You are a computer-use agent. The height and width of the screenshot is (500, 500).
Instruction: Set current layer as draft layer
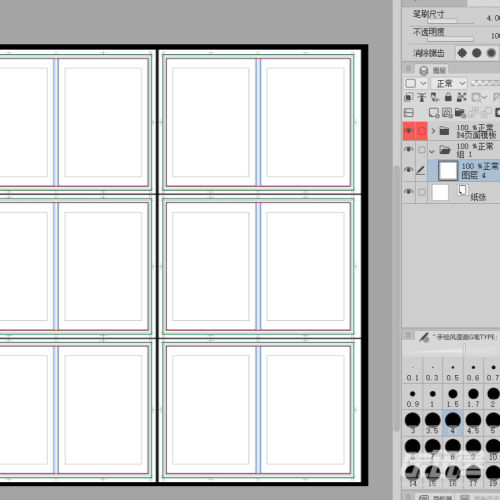tap(435, 97)
